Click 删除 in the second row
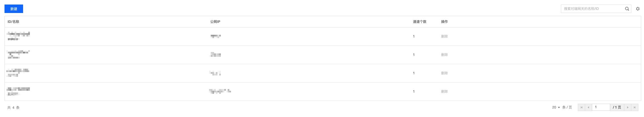644x117 pixels. point(444,55)
